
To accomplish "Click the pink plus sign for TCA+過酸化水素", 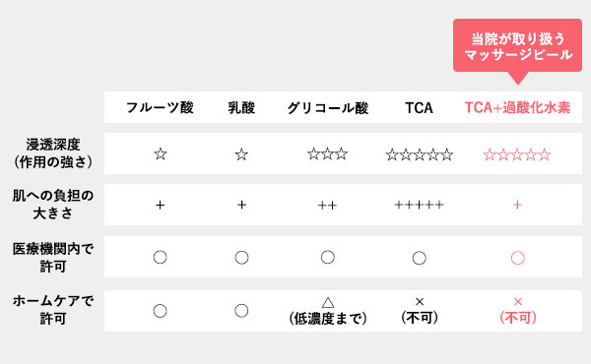I will [x=517, y=205].
